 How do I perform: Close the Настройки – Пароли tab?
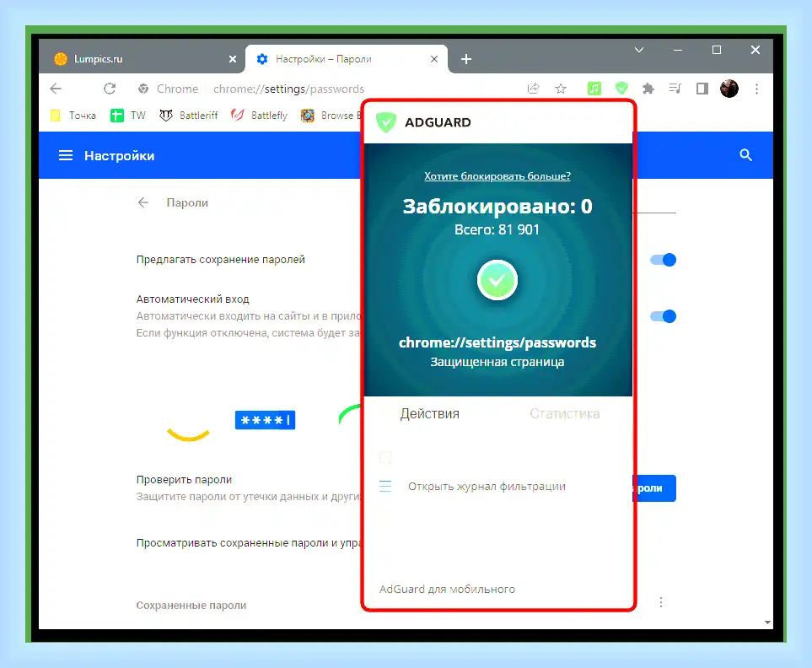point(434,59)
